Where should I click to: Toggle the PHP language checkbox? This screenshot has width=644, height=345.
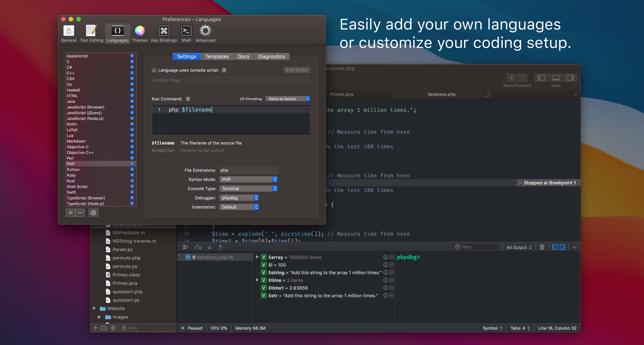pos(132,164)
